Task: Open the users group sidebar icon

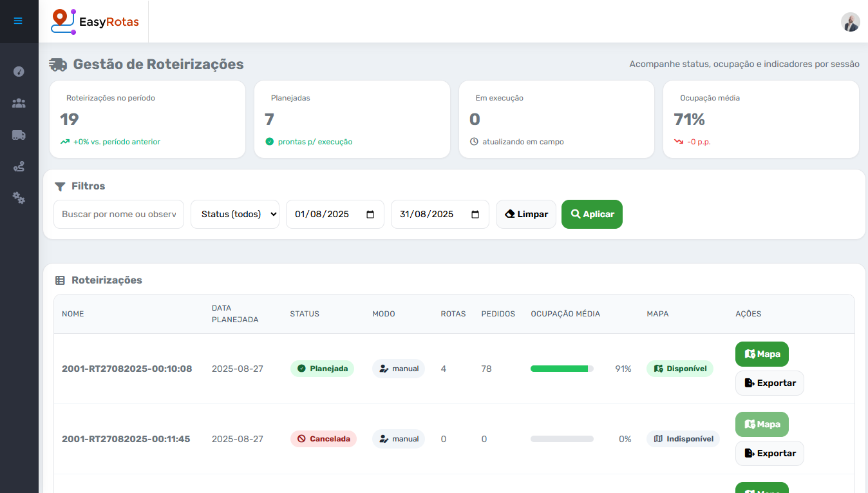Action: [19, 103]
